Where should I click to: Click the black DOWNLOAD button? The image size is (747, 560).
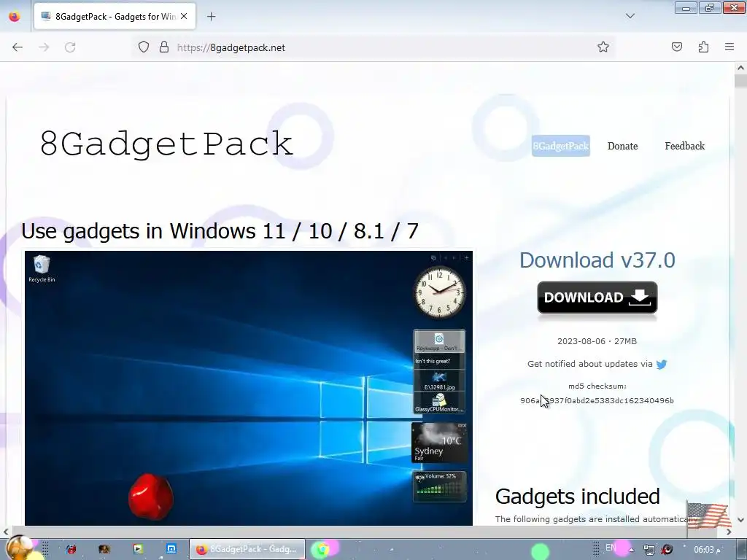pos(597,297)
